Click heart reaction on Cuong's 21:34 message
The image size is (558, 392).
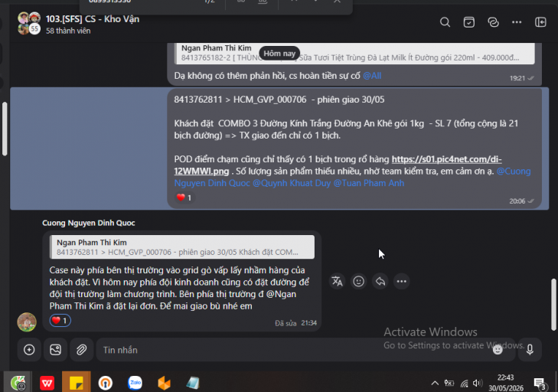(x=60, y=321)
